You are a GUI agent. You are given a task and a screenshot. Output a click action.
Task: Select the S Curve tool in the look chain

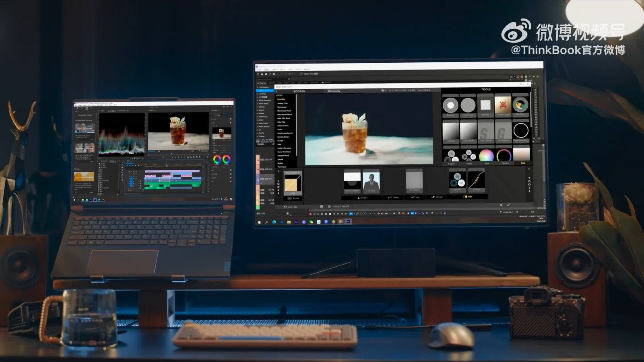coord(476,180)
